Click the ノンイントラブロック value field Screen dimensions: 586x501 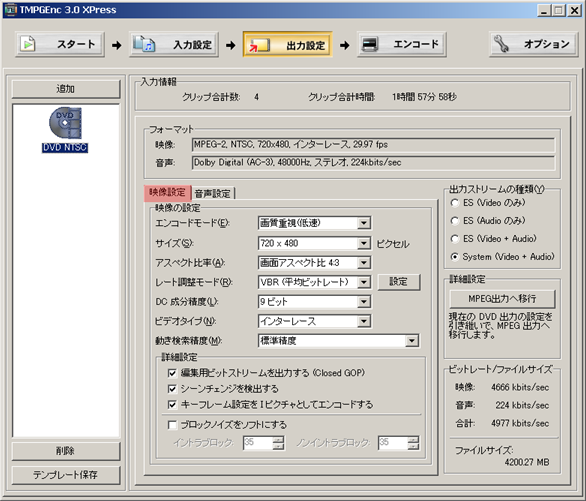[393, 443]
